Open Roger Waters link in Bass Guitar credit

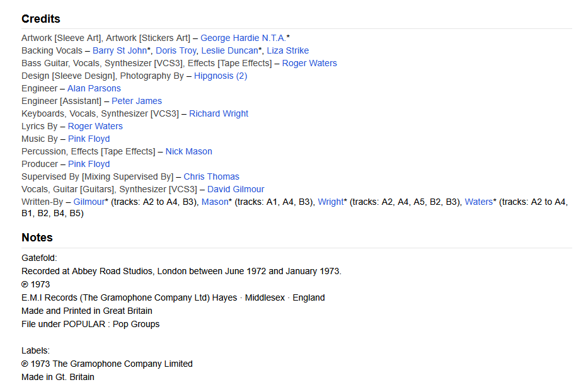309,63
